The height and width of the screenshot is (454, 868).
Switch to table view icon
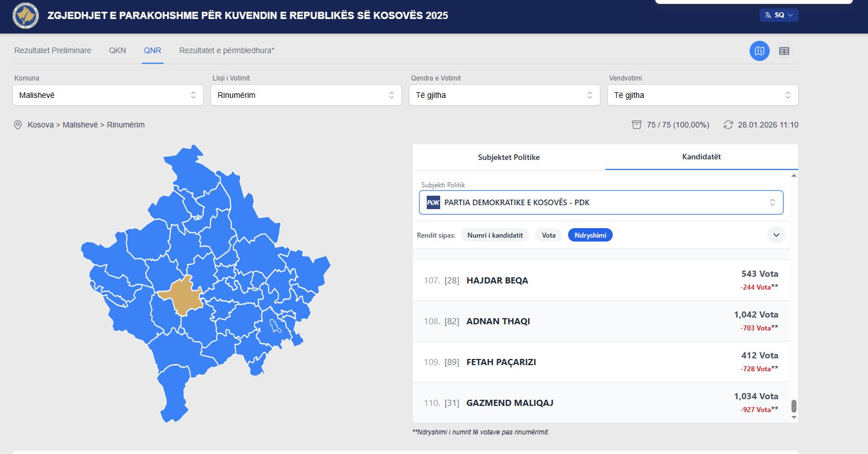pyautogui.click(x=784, y=51)
